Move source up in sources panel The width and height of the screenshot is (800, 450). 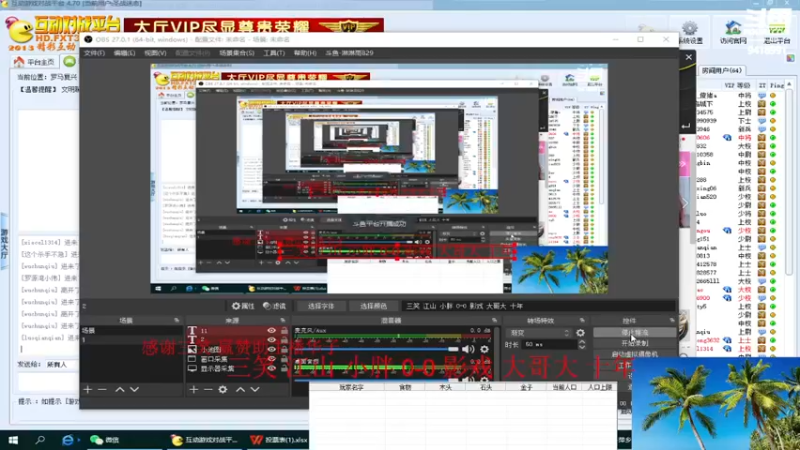tap(240, 390)
